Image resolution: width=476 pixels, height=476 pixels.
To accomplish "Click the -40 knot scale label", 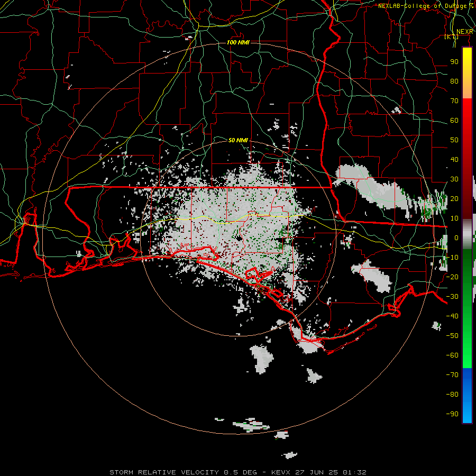I will 452,316.
